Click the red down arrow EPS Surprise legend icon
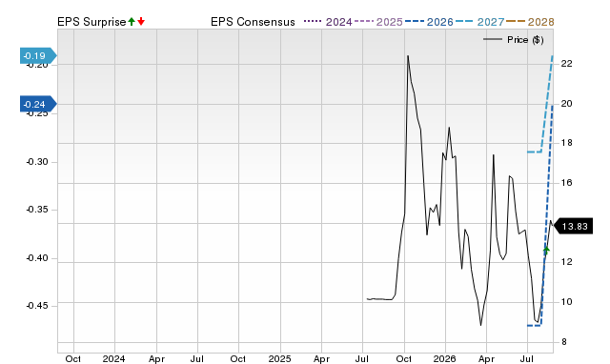The height and width of the screenshot is (364, 610). point(141,22)
